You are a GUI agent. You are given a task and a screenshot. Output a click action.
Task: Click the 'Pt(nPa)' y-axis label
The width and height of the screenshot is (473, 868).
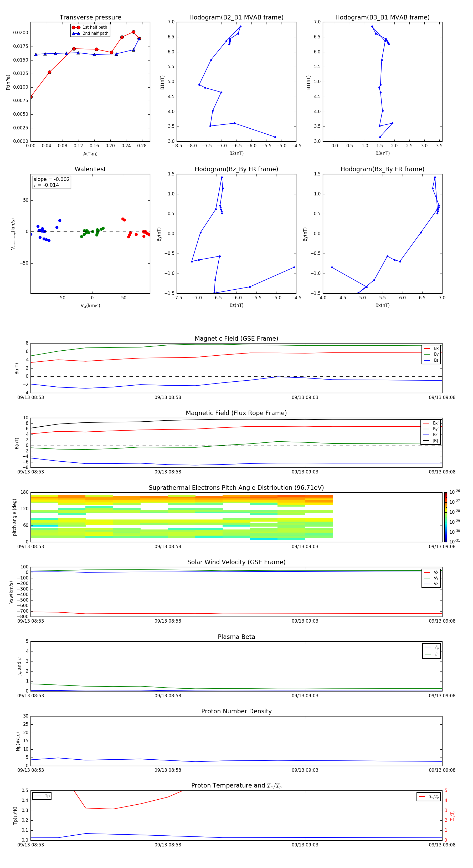coord(8,82)
